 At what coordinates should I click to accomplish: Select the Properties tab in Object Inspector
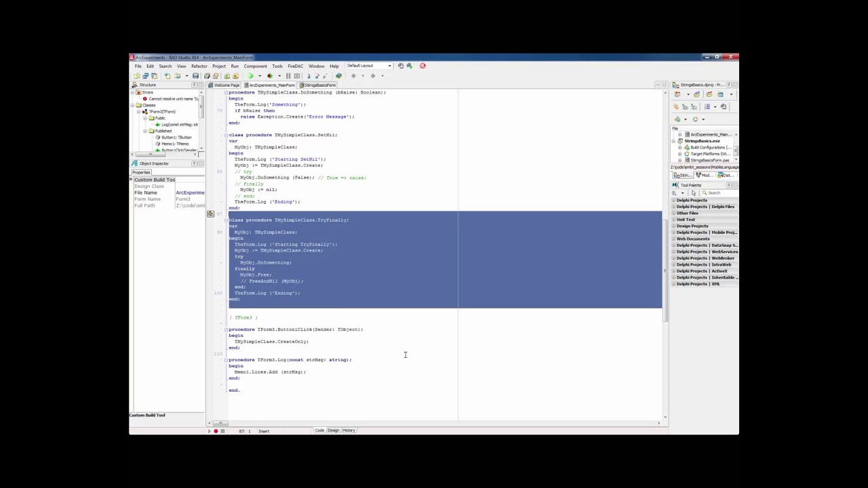tap(141, 172)
